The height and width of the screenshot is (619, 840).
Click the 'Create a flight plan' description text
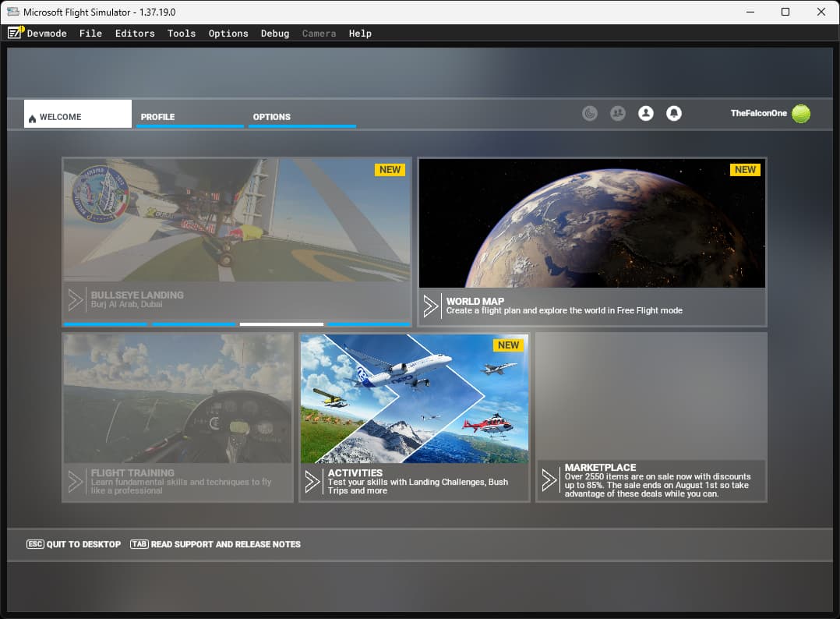coord(564,310)
